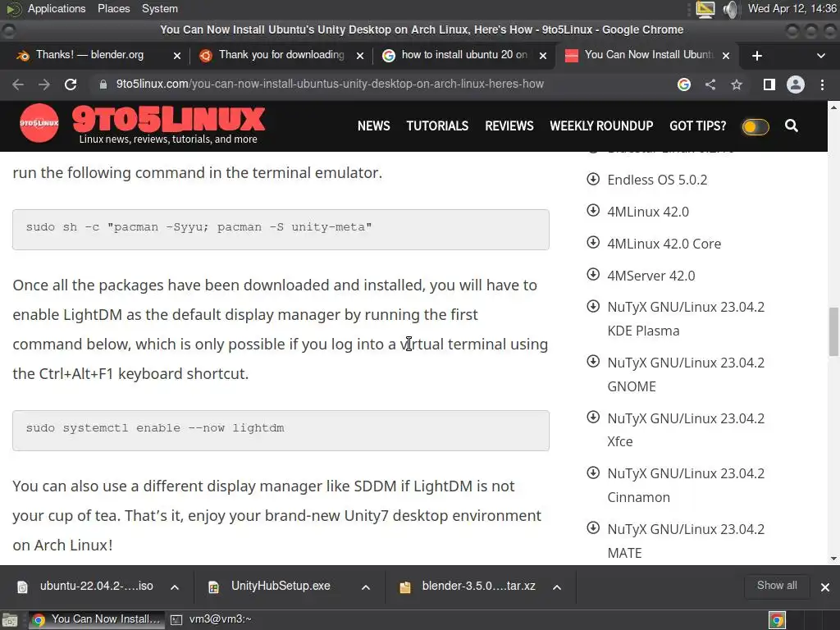Open the Chrome profile avatar menu
This screenshot has width=840, height=630.
point(796,84)
